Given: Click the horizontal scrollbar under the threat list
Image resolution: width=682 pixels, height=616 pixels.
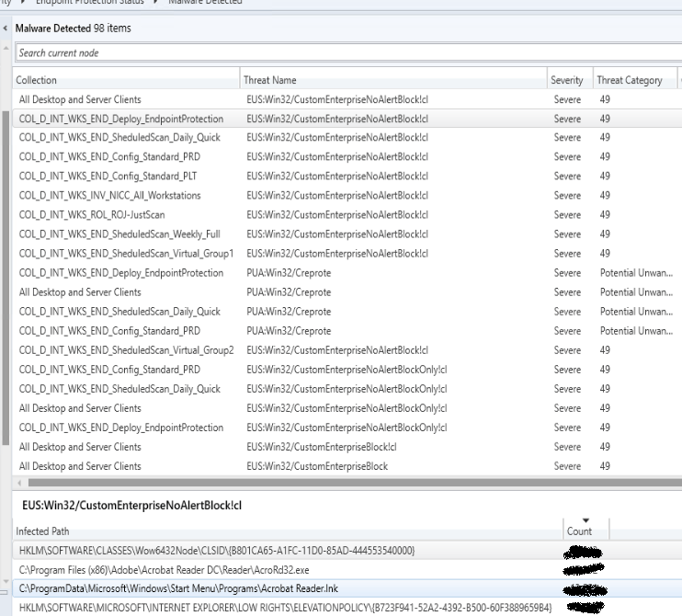Looking at the screenshot, I should coord(349,482).
